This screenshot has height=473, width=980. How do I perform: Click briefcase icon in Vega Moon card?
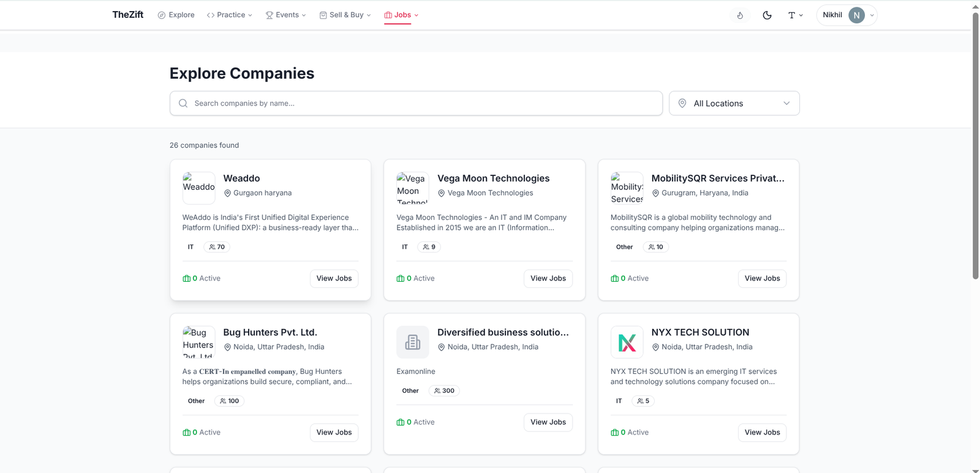click(x=401, y=278)
